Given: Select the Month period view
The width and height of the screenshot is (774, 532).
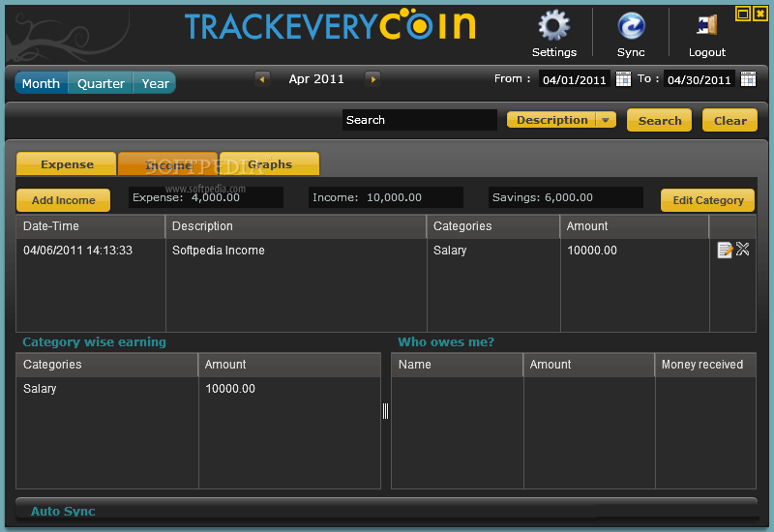Looking at the screenshot, I should click(41, 83).
